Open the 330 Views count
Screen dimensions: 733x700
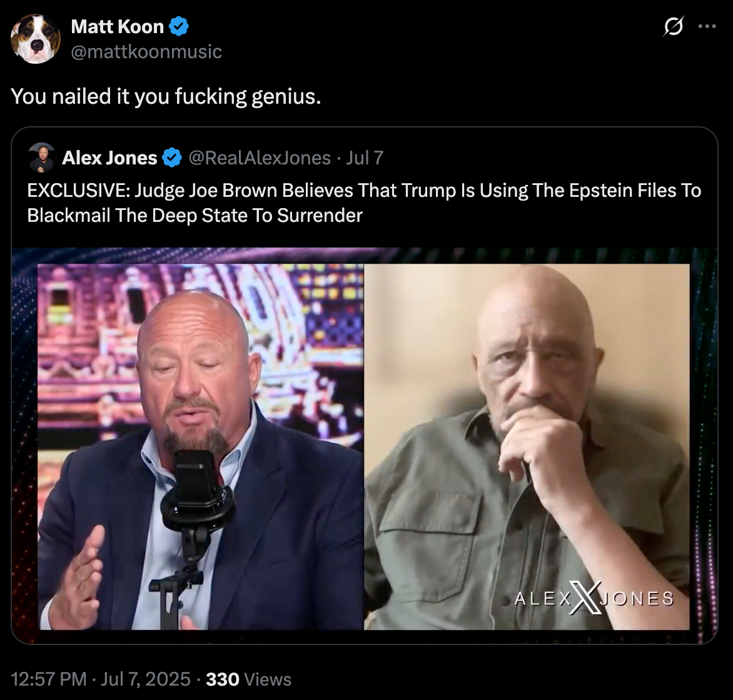click(249, 679)
